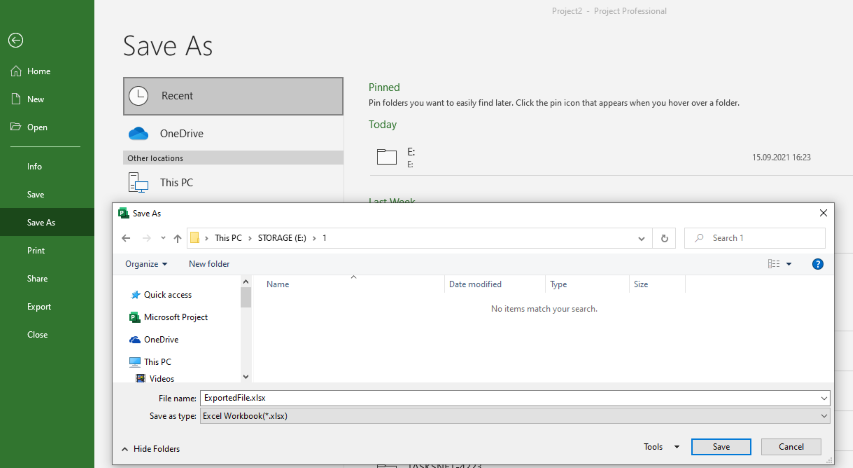Viewport: 853px width, 468px height.
Task: Open the dialog help question mark
Action: pyautogui.click(x=817, y=264)
